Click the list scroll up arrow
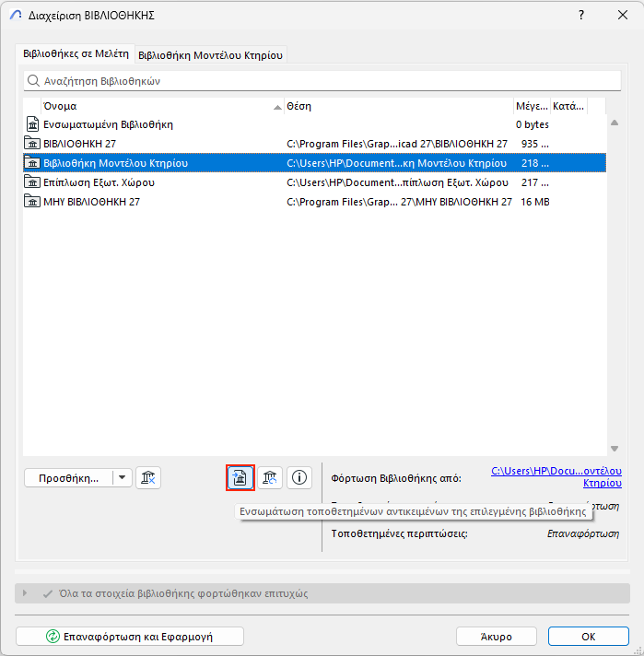 pos(615,123)
